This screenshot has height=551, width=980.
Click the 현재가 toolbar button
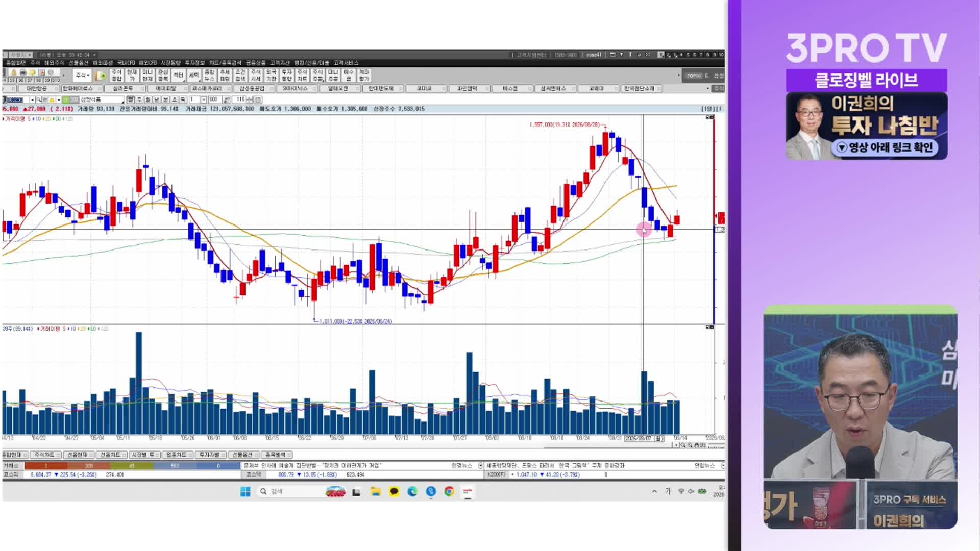[132, 76]
